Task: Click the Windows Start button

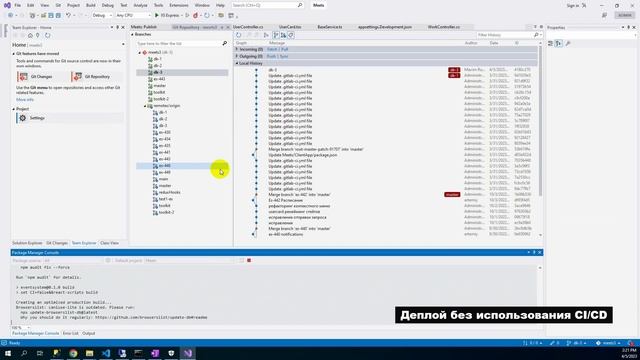Action: point(7,353)
